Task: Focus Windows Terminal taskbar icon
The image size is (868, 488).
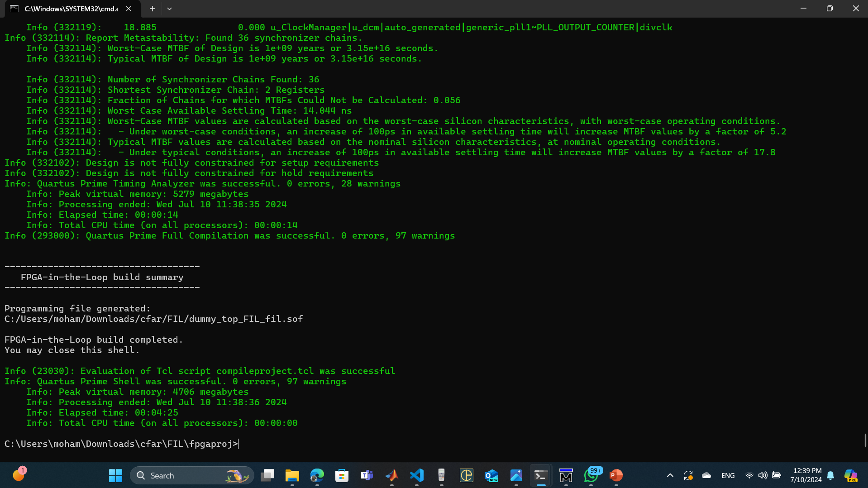Action: click(x=541, y=475)
